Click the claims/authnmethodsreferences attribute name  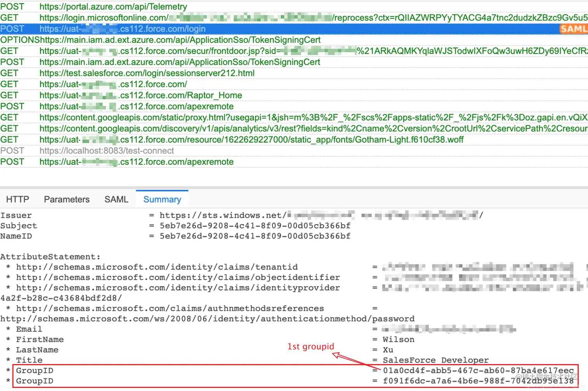170,308
